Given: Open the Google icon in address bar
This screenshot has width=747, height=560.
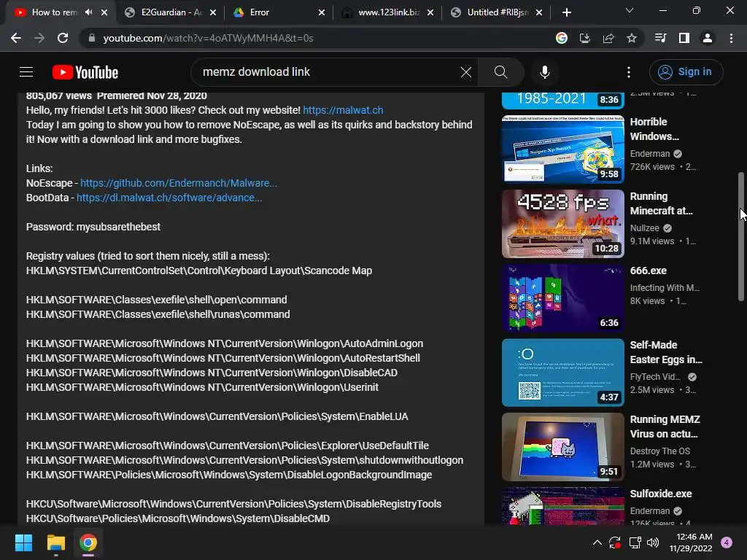Looking at the screenshot, I should tap(562, 38).
